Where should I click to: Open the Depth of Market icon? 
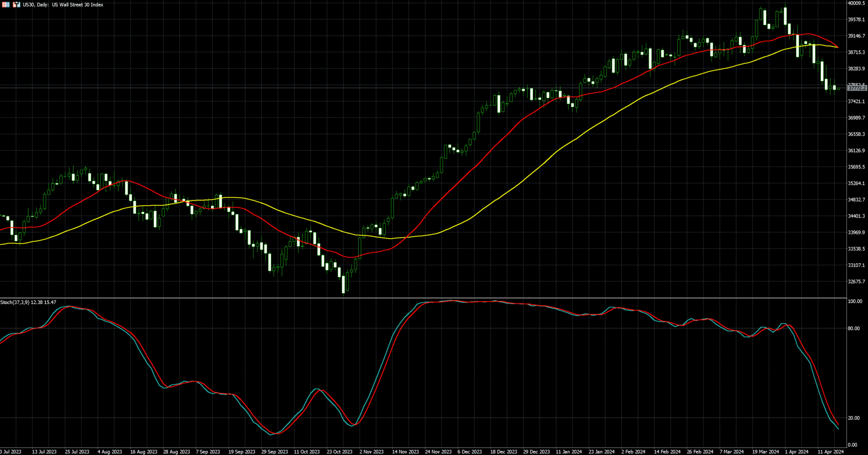click(16, 5)
